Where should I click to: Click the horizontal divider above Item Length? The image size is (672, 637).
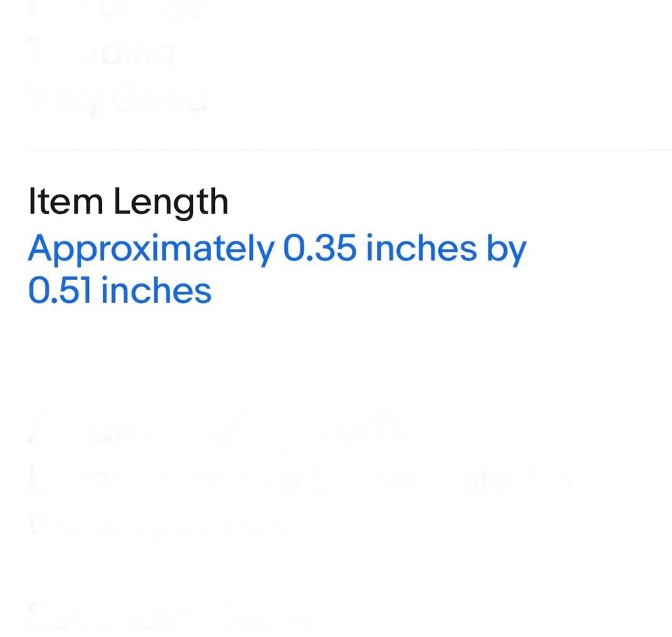[x=349, y=150]
